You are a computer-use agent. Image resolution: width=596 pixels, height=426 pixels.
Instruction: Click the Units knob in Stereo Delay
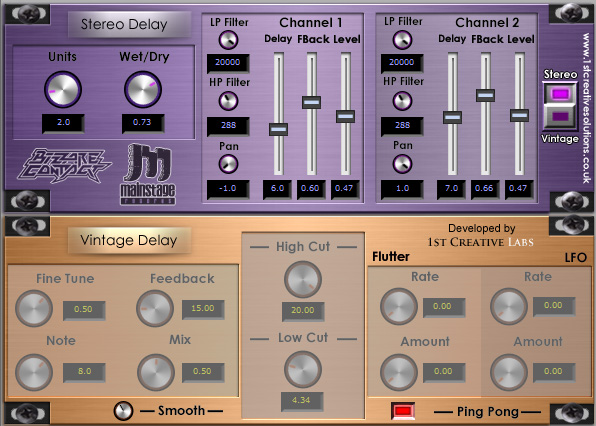[x=63, y=90]
